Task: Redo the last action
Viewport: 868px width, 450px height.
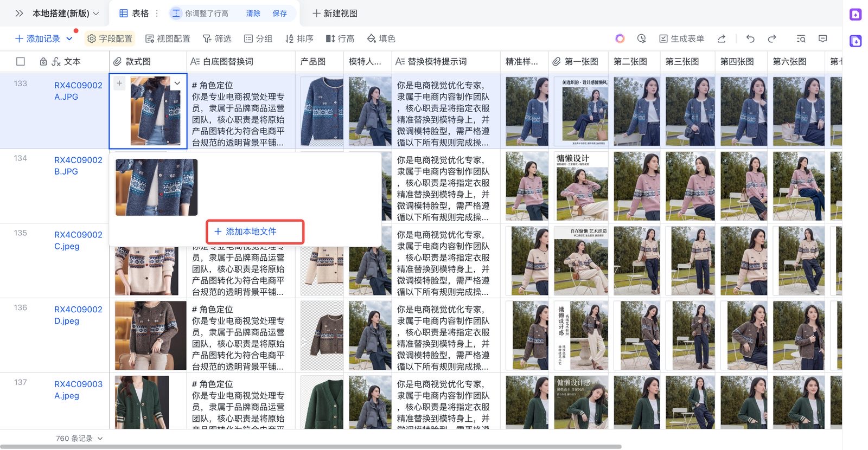Action: pos(772,38)
